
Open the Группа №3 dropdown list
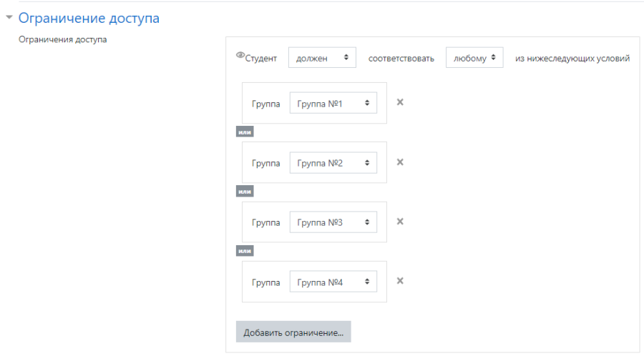point(333,222)
